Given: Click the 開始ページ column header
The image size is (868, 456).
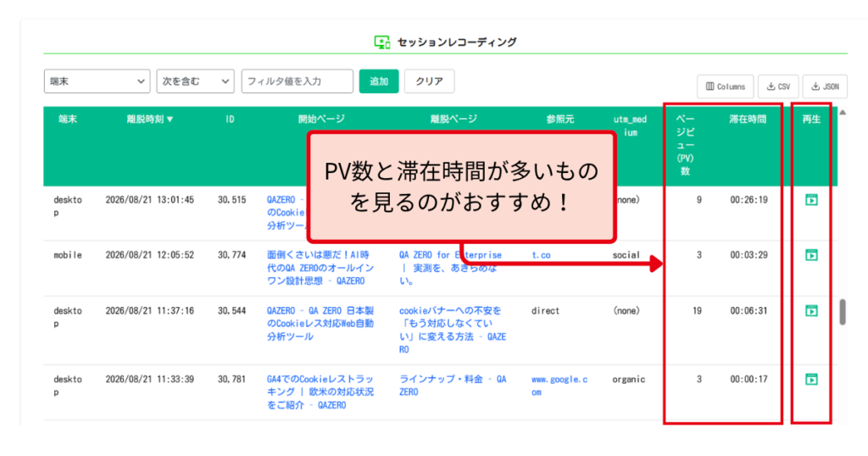Looking at the screenshot, I should click(321, 119).
